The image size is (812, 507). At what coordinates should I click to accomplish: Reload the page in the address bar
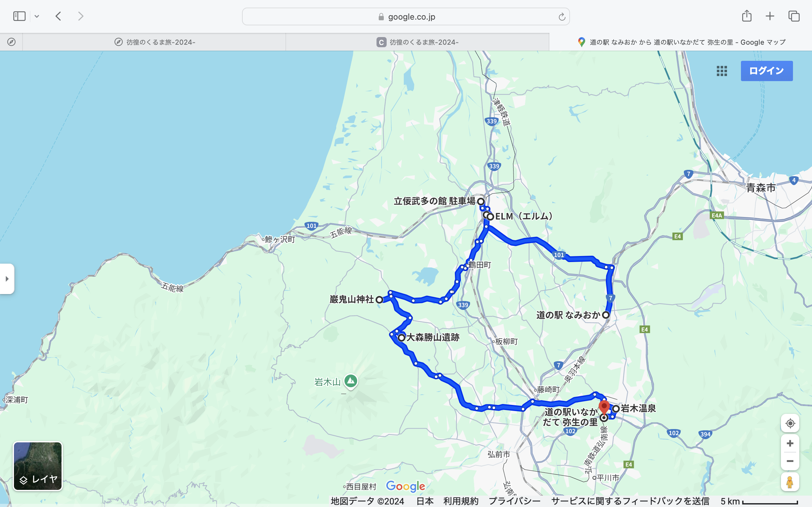[x=562, y=17]
